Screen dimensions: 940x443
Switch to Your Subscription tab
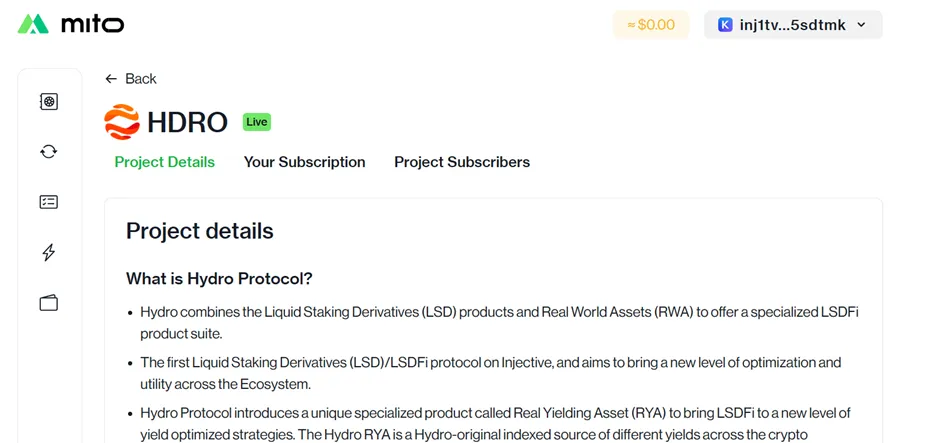305,162
